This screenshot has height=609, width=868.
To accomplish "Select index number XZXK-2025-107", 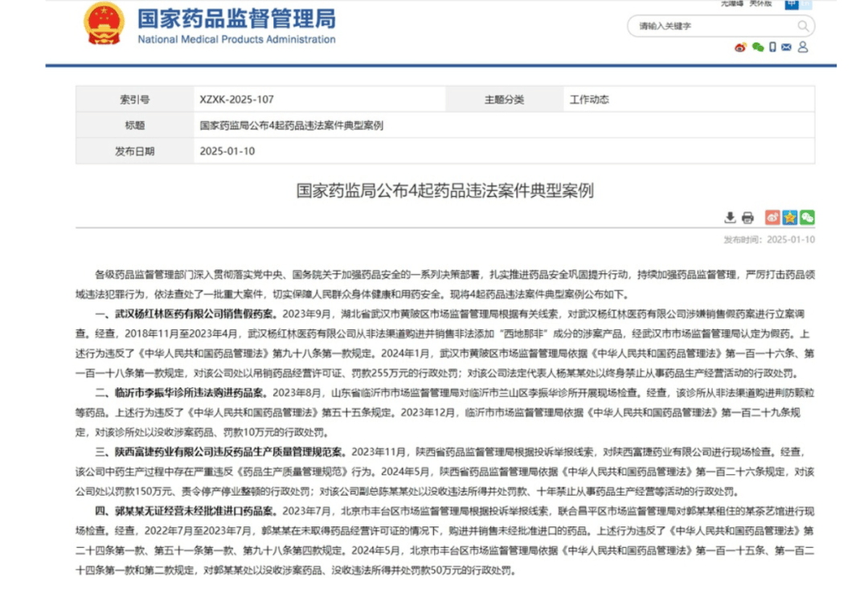I will click(237, 100).
